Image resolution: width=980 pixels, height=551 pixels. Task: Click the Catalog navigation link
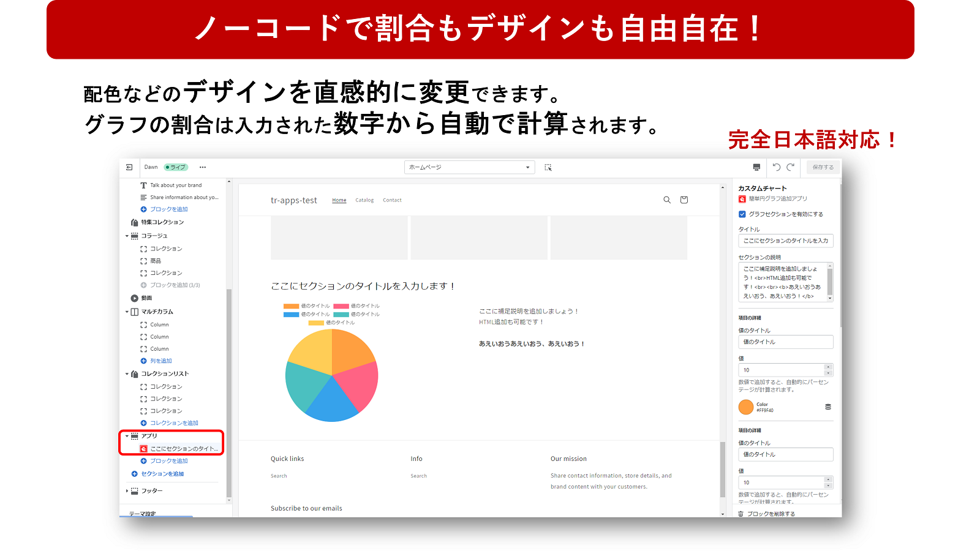coord(364,200)
